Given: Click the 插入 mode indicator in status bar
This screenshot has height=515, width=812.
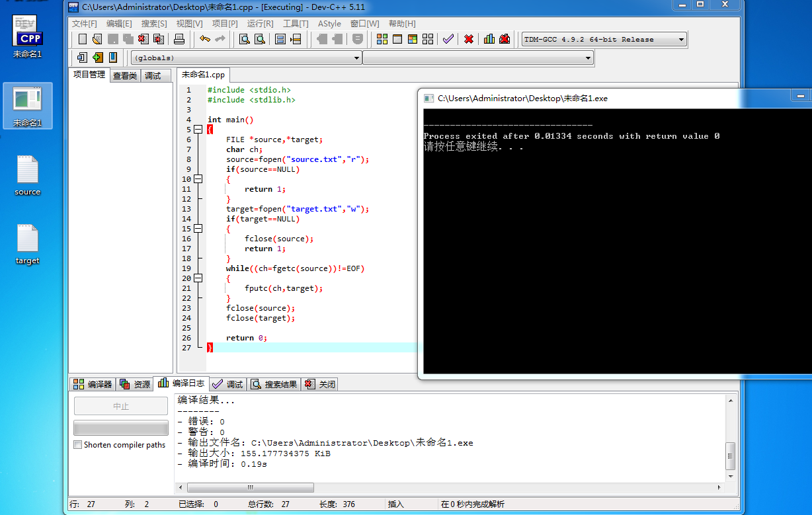Looking at the screenshot, I should [396, 504].
